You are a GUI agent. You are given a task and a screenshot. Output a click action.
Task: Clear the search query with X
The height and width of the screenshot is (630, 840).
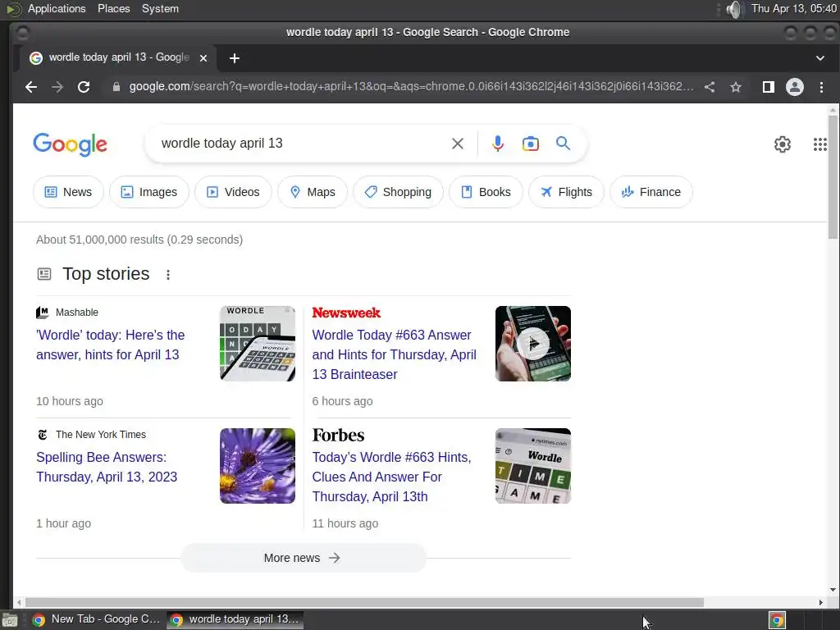tap(458, 144)
